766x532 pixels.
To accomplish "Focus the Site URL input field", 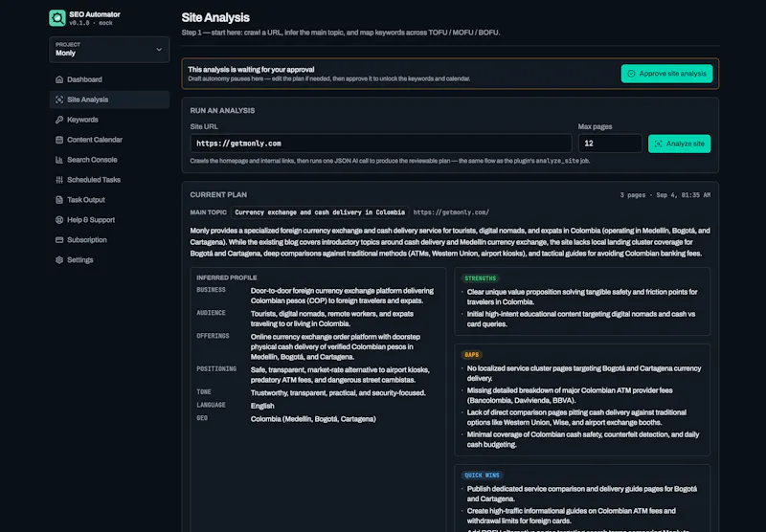I will (x=381, y=144).
